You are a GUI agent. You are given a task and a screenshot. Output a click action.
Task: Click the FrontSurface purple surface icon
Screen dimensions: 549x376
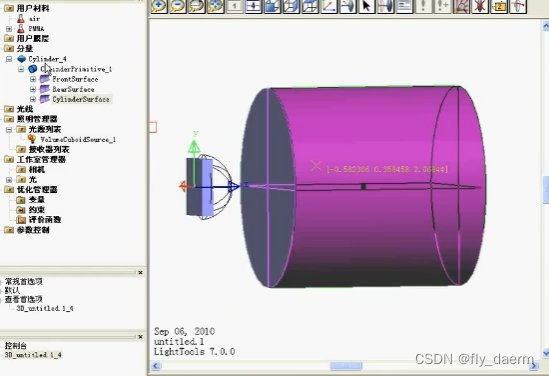point(44,79)
